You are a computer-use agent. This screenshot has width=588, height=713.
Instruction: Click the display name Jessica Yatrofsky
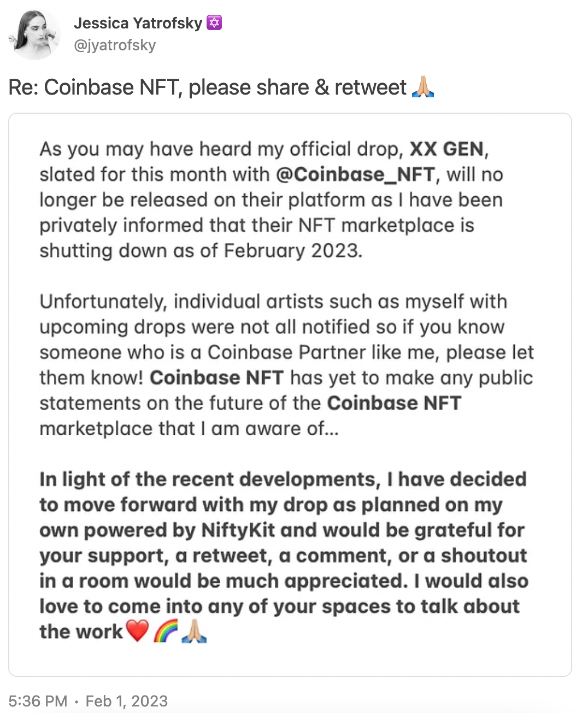[138, 23]
